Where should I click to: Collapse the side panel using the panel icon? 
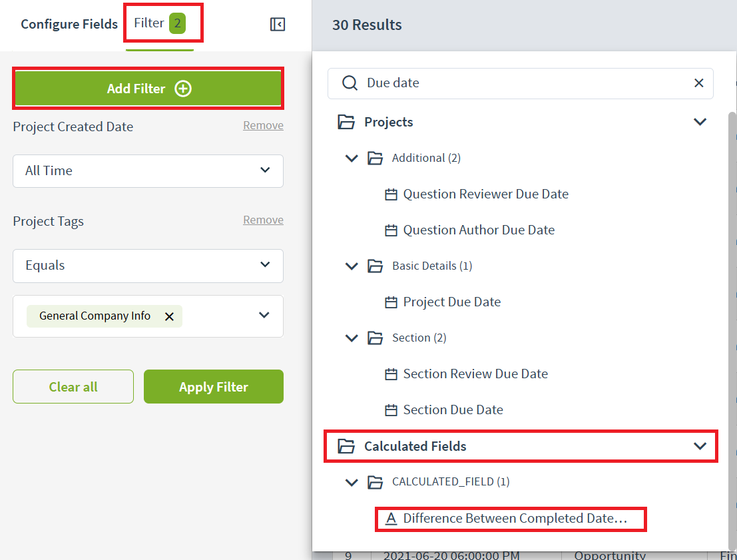pyautogui.click(x=278, y=25)
